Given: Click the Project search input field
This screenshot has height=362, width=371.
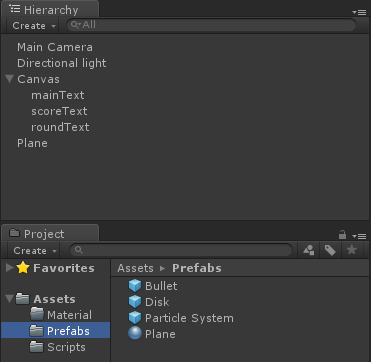Looking at the screenshot, I should coord(181,250).
